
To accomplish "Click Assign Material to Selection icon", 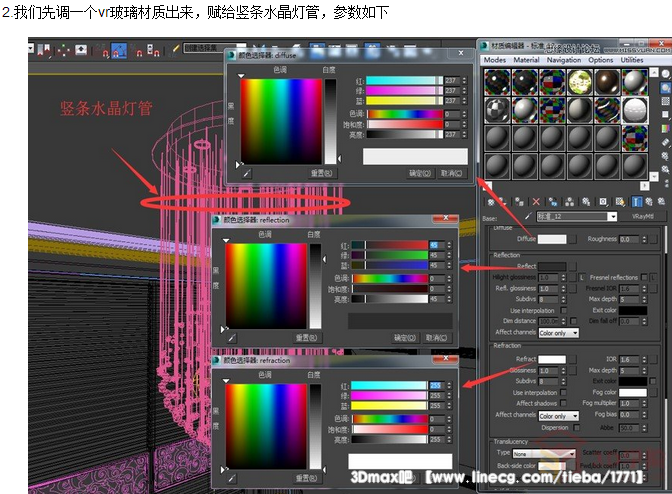I will pos(519,202).
